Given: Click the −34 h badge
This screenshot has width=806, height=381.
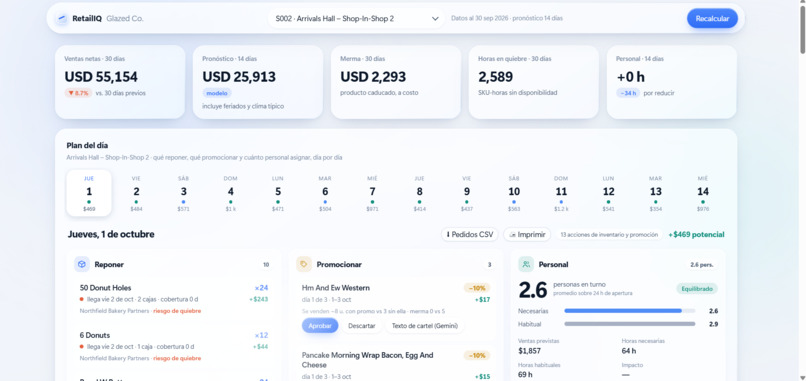Looking at the screenshot, I should [628, 93].
